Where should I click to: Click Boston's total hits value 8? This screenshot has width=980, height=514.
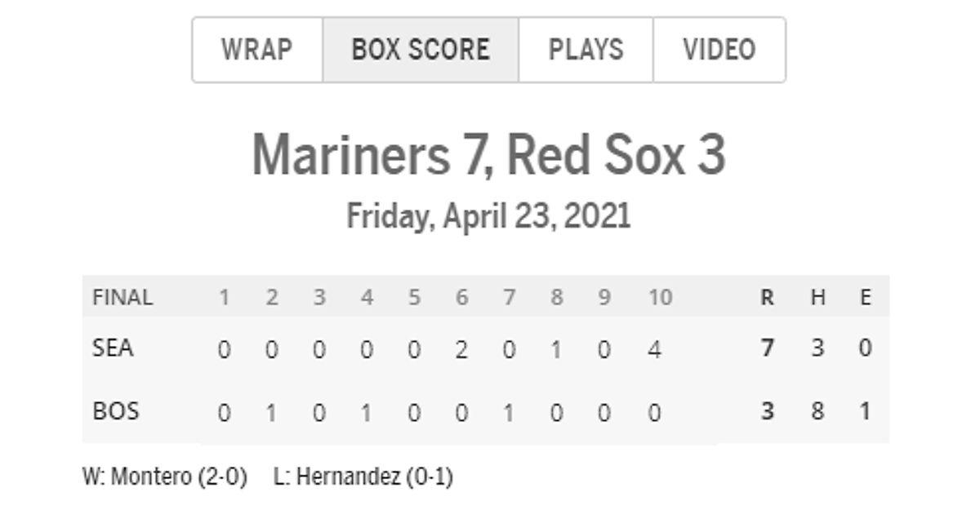(817, 410)
